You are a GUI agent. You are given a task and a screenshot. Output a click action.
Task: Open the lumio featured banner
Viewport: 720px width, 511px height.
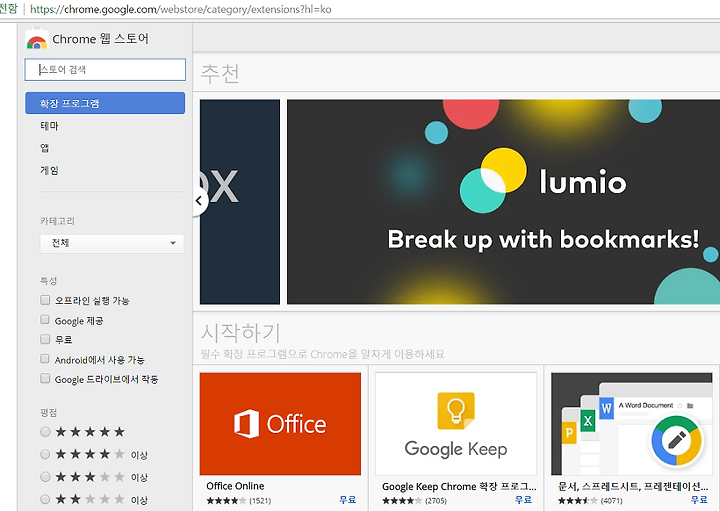pyautogui.click(x=503, y=202)
